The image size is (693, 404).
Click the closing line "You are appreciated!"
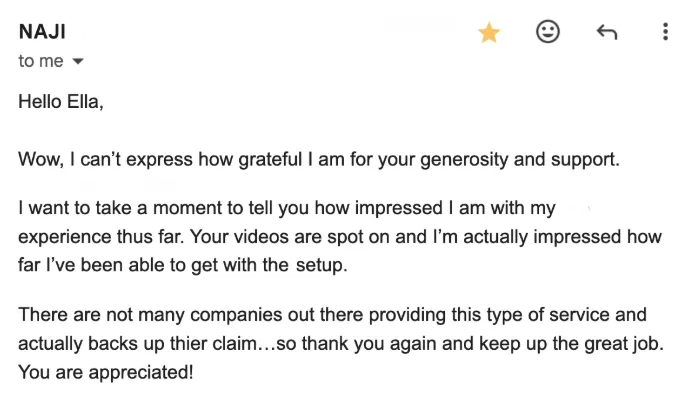point(105,373)
